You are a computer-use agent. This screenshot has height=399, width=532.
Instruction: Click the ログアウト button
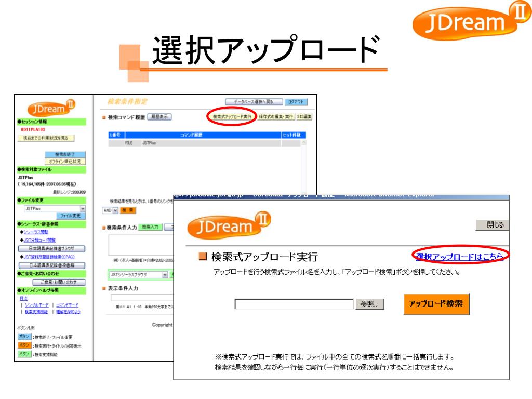click(296, 102)
